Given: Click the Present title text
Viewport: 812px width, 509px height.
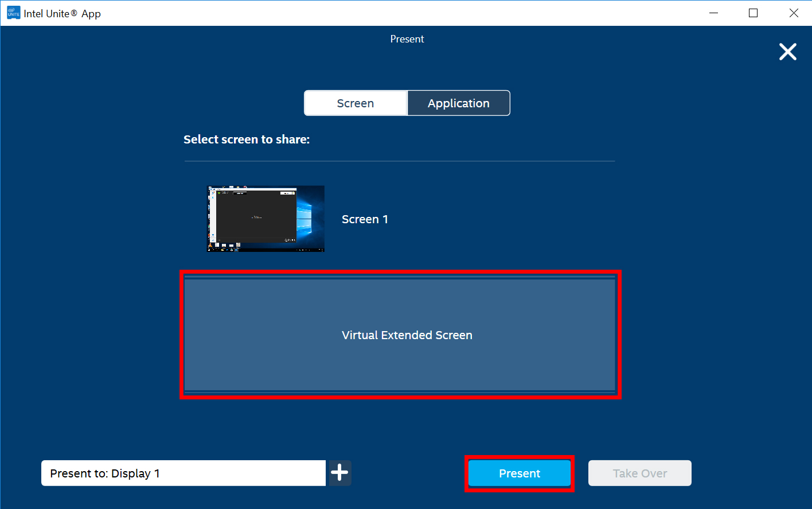Looking at the screenshot, I should tap(407, 39).
